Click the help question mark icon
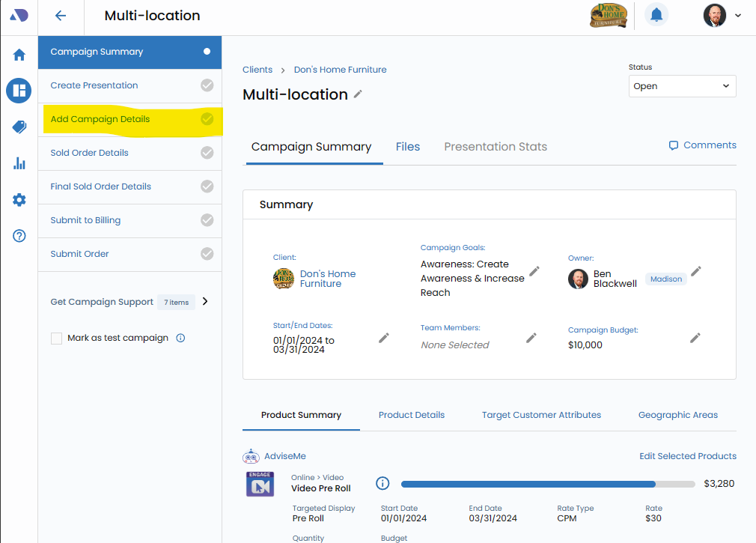 (x=19, y=236)
